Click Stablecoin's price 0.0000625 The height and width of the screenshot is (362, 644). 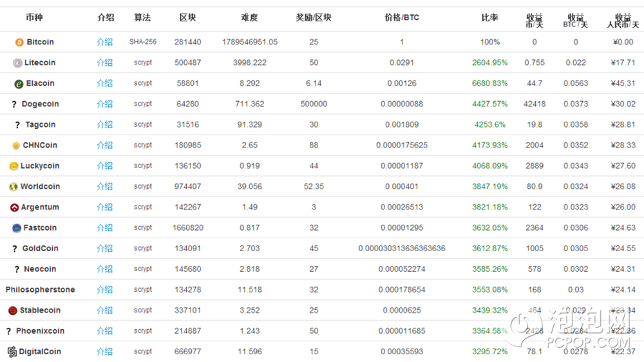(x=402, y=310)
